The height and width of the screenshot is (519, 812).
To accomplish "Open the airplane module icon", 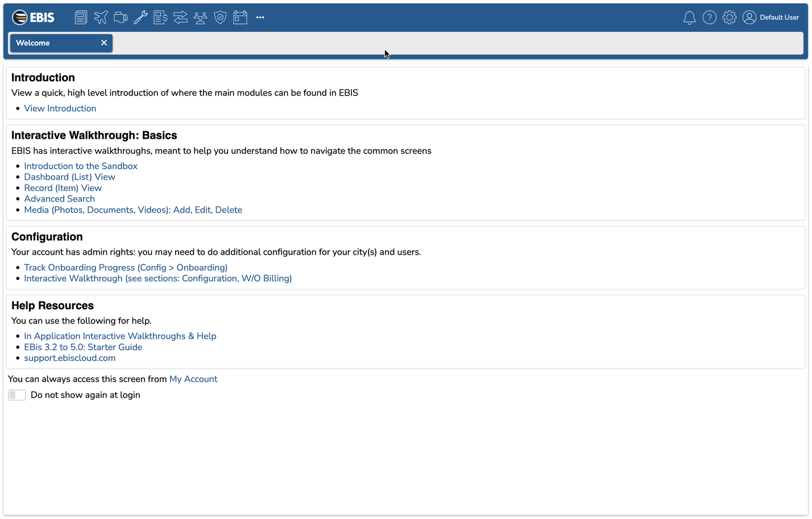I will (101, 18).
